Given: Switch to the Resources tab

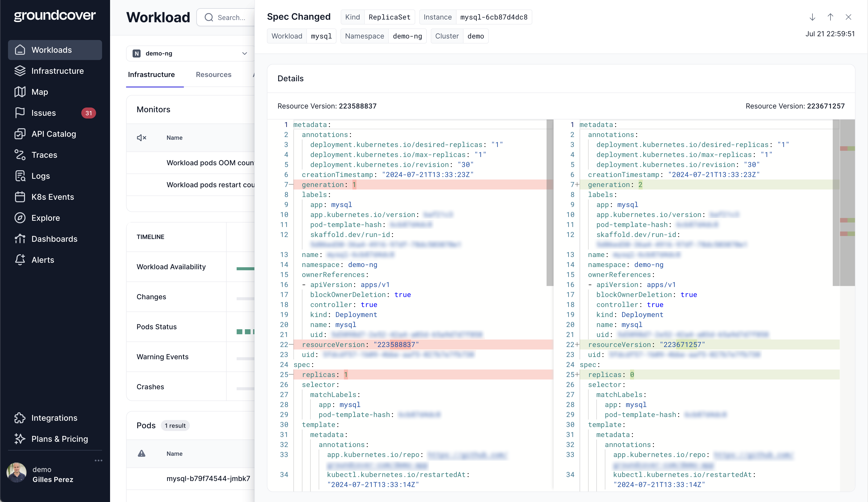Looking at the screenshot, I should [x=214, y=75].
